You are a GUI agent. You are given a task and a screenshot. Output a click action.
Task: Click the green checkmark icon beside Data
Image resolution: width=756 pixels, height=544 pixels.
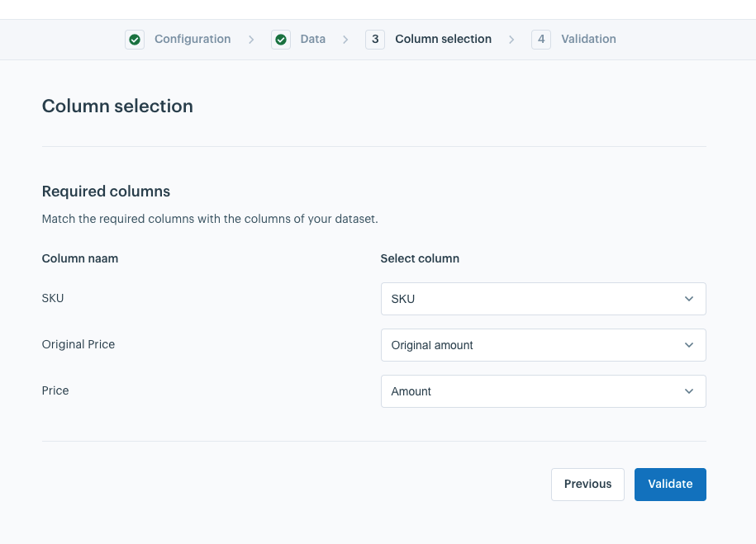click(x=281, y=40)
